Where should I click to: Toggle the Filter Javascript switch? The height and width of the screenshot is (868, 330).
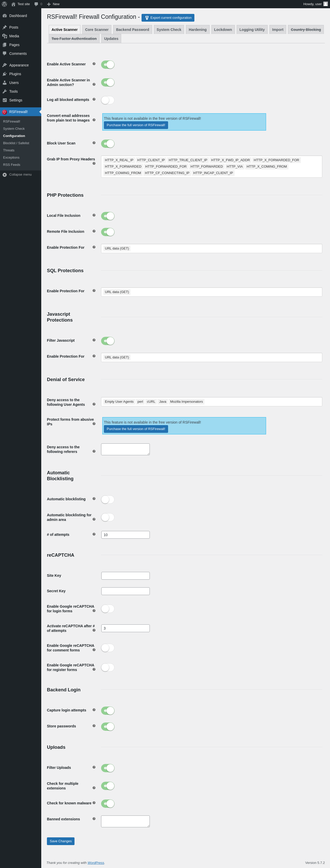click(108, 341)
